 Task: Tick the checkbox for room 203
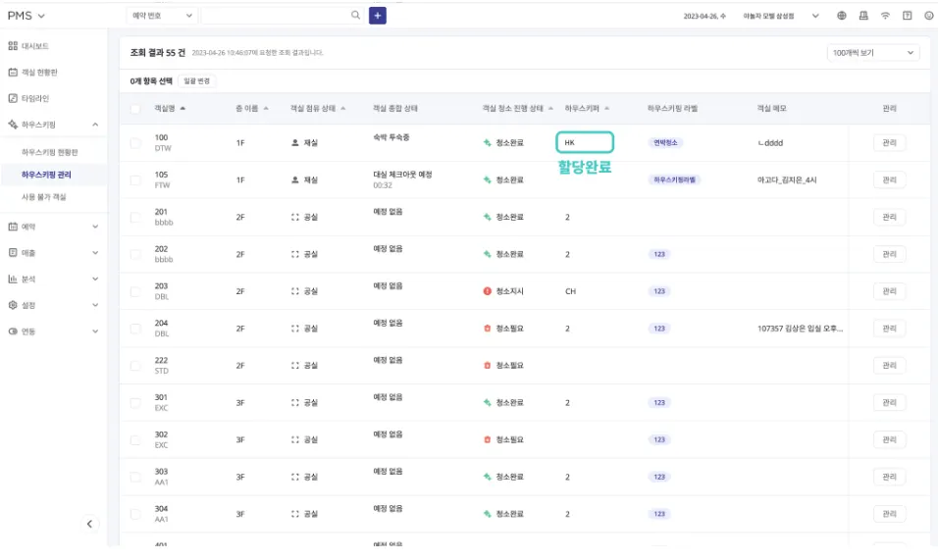[135, 291]
